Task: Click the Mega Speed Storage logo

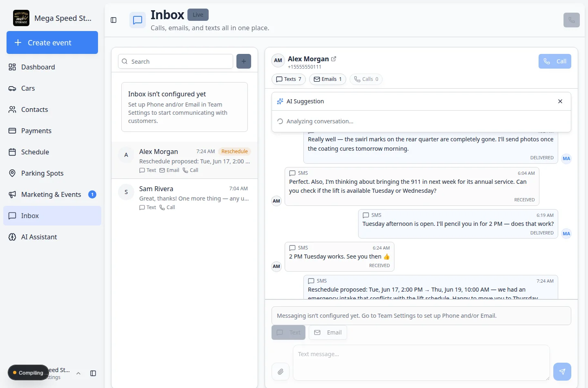Action: (x=21, y=18)
